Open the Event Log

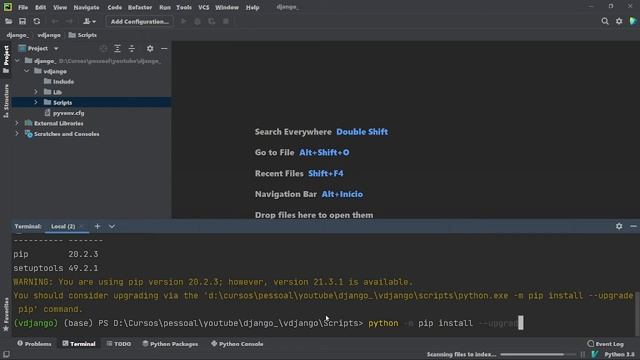[x=605, y=344]
